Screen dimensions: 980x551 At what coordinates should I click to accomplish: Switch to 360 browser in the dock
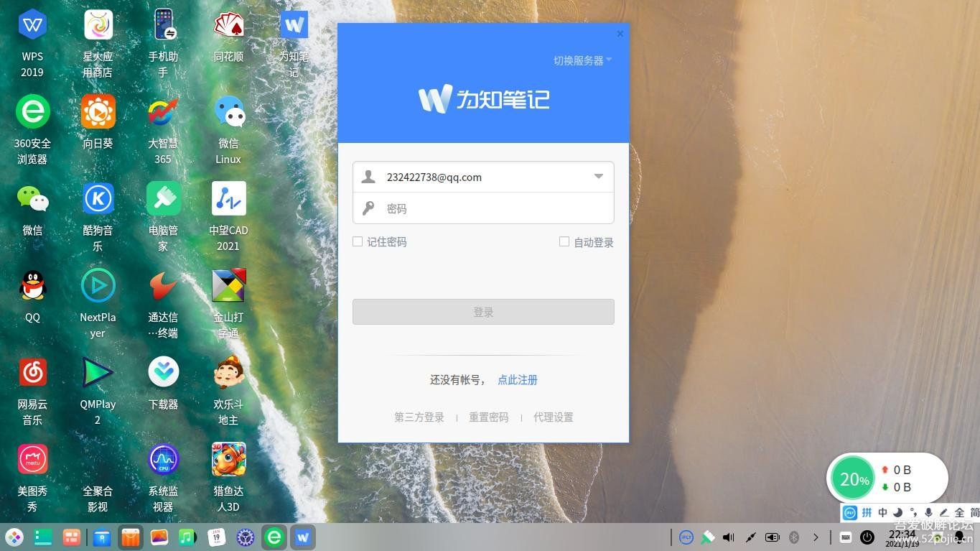coord(274,537)
